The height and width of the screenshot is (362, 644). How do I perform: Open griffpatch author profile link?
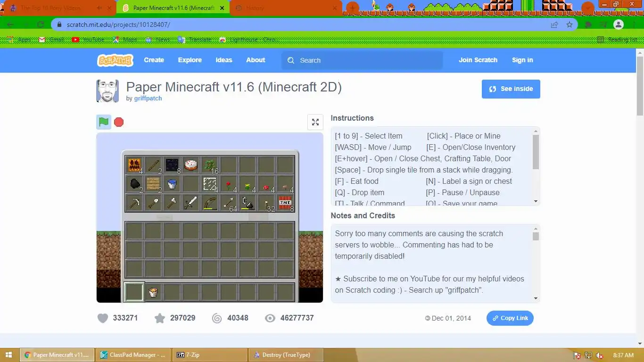pyautogui.click(x=148, y=99)
